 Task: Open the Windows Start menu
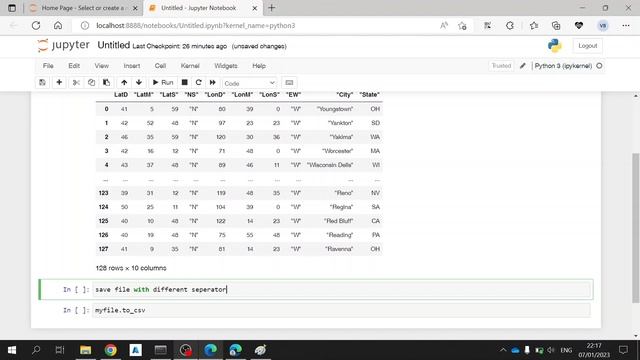12,350
